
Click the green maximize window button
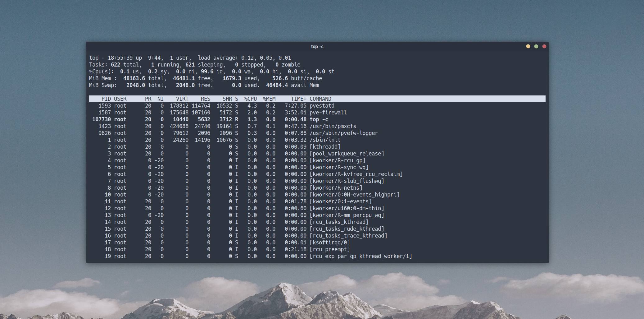tap(536, 46)
